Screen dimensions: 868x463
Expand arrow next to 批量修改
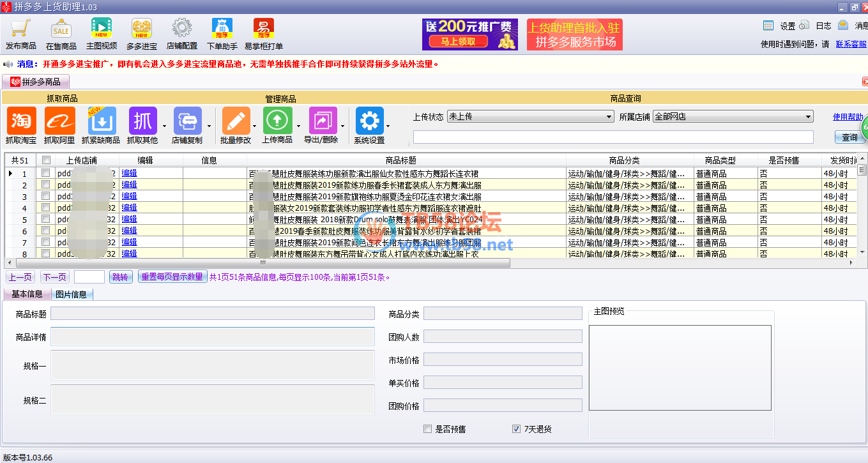click(x=255, y=126)
